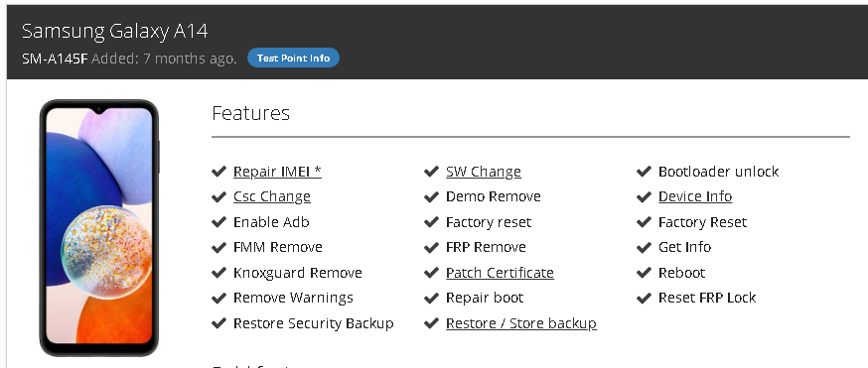The height and width of the screenshot is (368, 868).
Task: Click the Added: 7 months ago text
Action: coord(165,59)
